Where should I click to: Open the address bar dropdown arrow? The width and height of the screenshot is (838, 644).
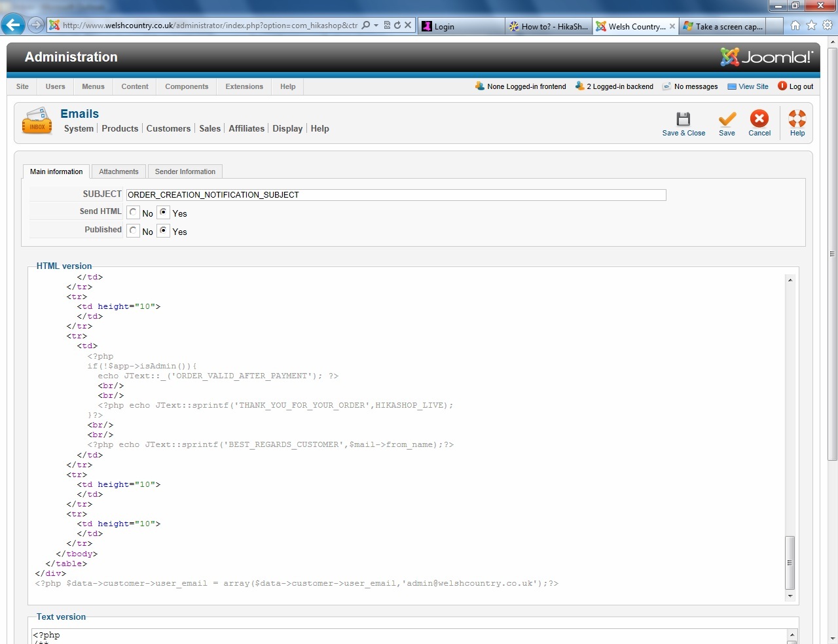[376, 26]
